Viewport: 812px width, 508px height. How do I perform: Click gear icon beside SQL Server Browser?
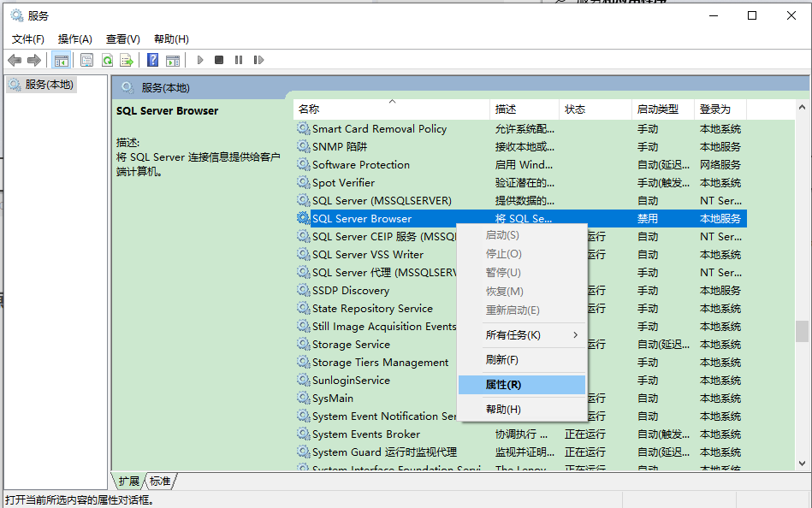[304, 218]
